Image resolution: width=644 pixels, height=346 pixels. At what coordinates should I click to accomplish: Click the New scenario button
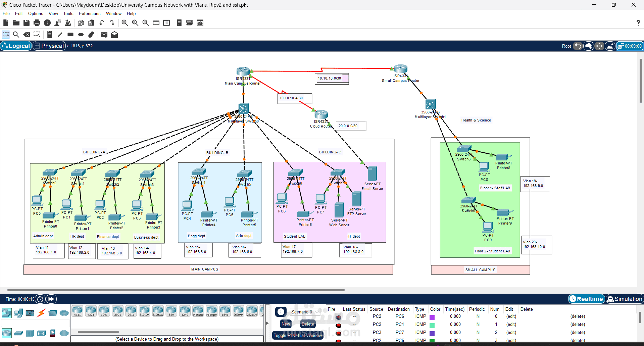286,324
